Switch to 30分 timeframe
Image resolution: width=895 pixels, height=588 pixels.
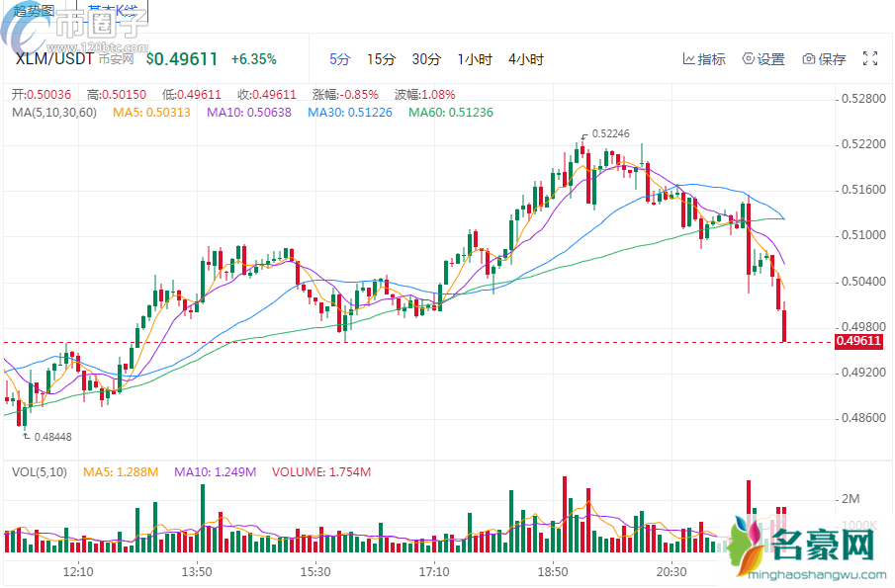[x=426, y=59]
